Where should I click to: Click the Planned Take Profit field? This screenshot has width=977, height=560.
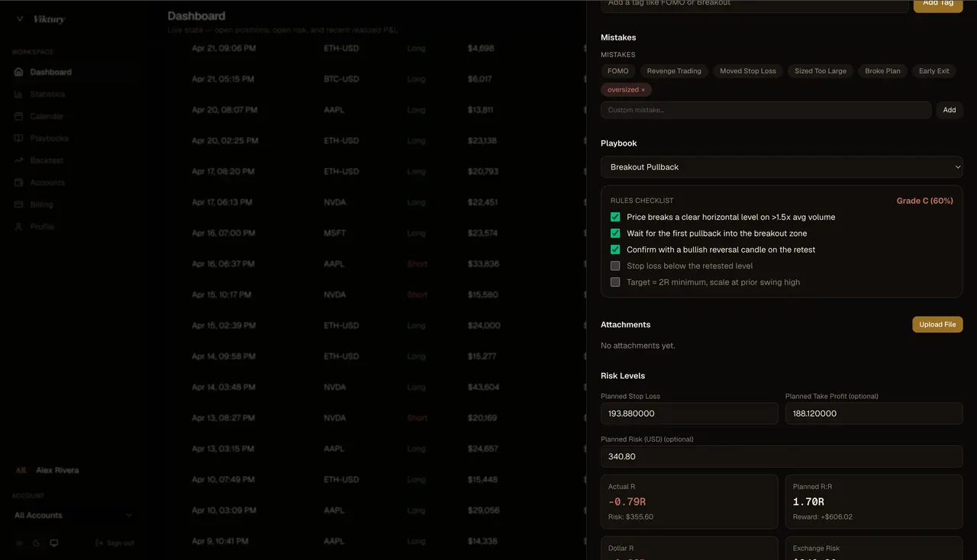(874, 414)
